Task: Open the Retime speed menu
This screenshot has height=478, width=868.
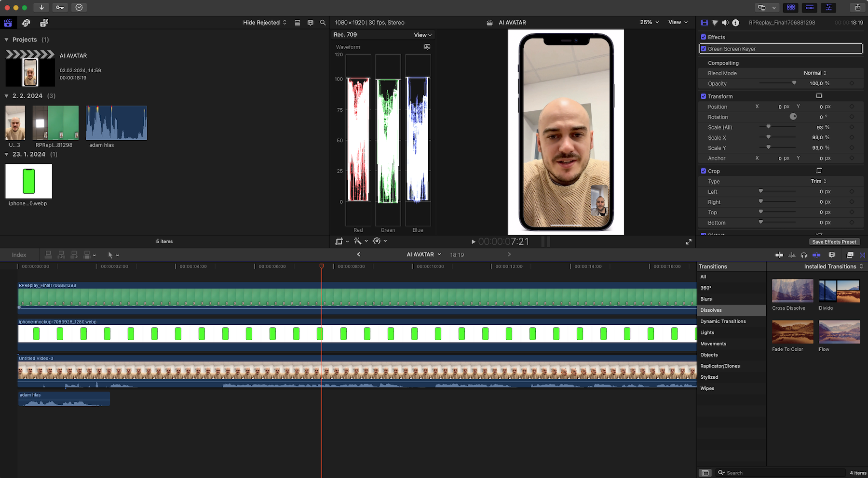Action: coord(380,241)
